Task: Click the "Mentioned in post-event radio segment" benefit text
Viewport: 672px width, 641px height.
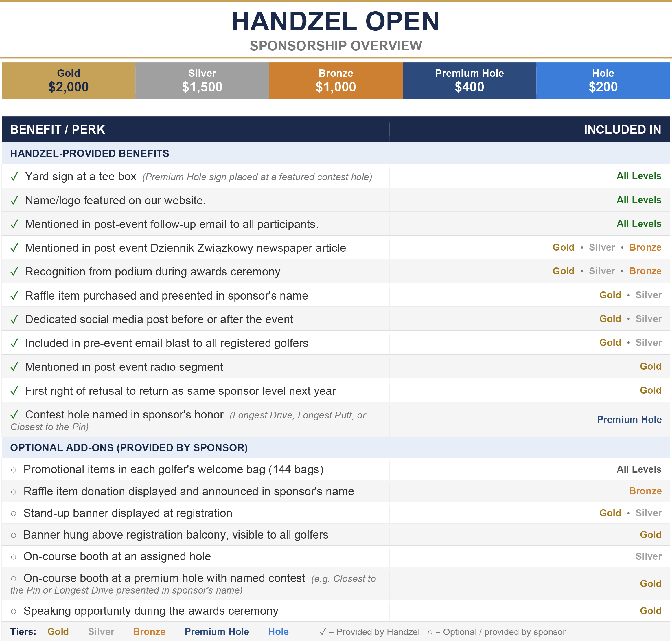Action: (x=124, y=367)
